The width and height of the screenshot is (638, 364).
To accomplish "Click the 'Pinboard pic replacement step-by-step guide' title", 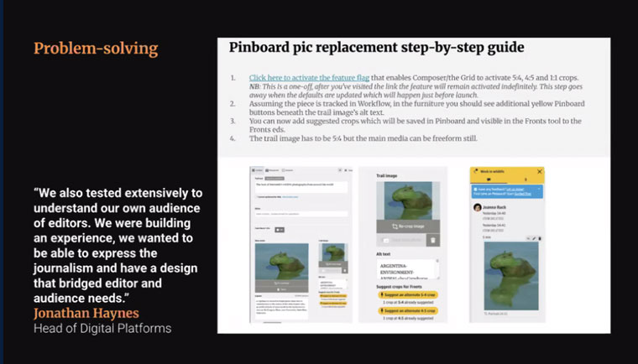I will click(x=376, y=48).
